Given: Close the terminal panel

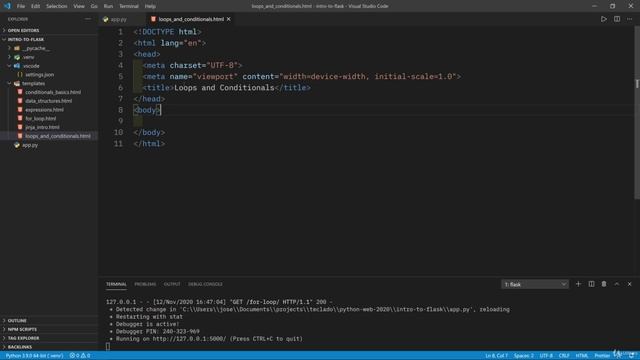Looking at the screenshot, I should (629, 284).
